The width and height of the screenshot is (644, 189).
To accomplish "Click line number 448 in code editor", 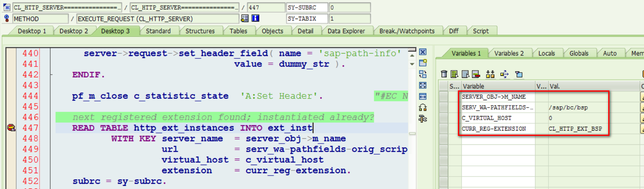I will 30,138.
